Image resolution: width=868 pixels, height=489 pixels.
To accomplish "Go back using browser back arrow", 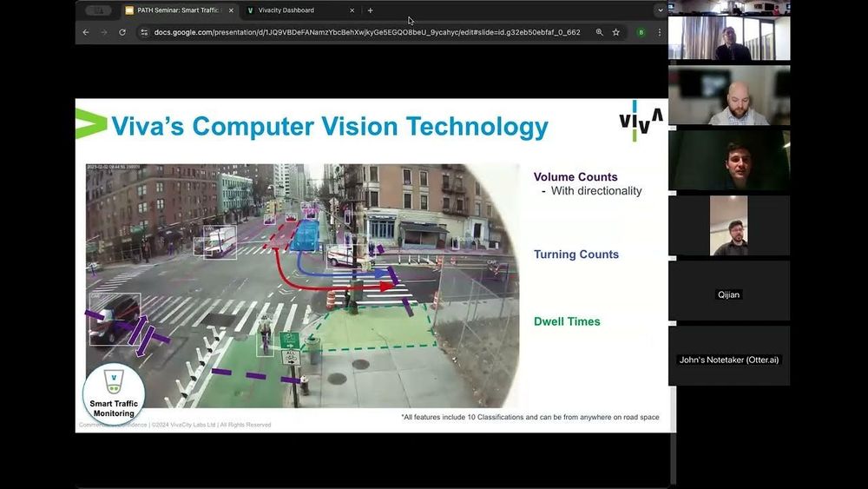I will [x=86, y=33].
